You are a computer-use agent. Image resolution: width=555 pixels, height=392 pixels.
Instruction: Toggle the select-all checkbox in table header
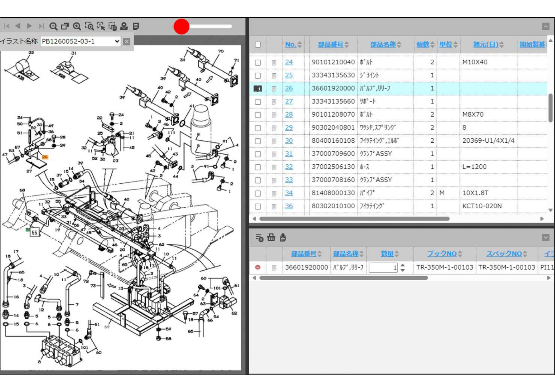coord(258,45)
